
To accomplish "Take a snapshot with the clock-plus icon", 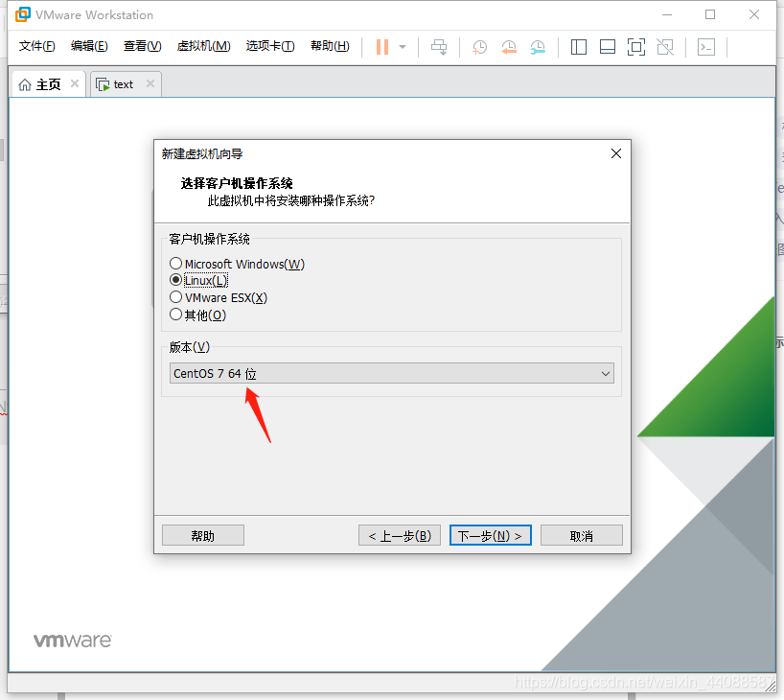I will click(479, 47).
